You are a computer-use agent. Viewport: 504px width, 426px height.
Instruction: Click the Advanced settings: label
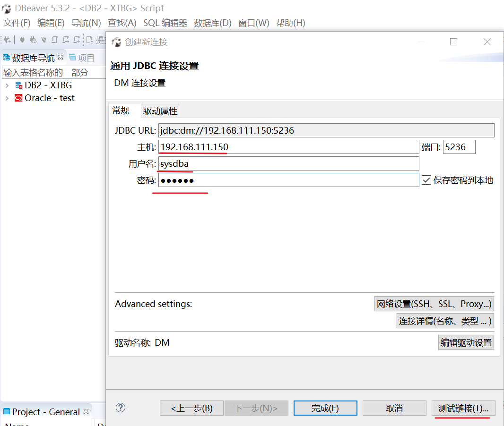[154, 304]
